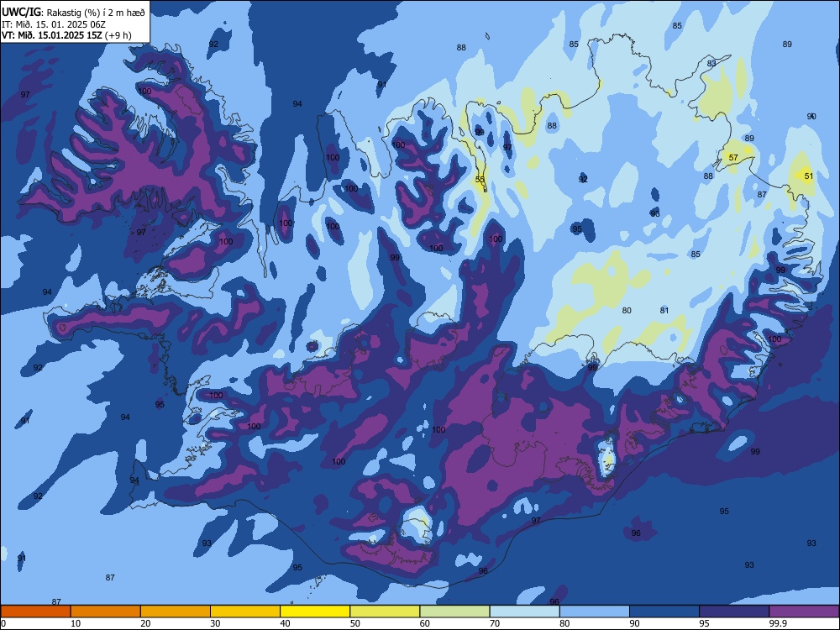840x630 pixels.
Task: Click the 20–30 legend color swatch
Action: (x=176, y=612)
